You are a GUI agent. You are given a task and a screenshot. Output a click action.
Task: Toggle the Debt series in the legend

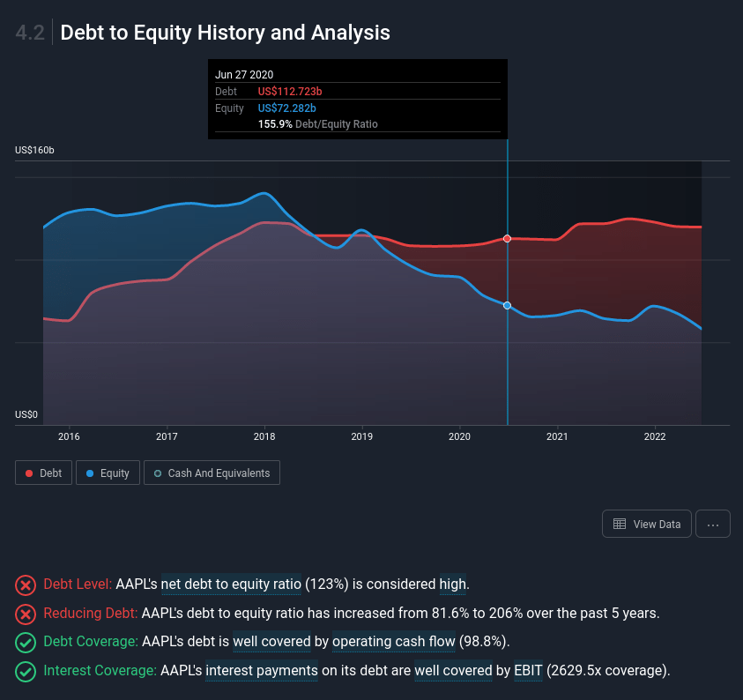tap(42, 473)
